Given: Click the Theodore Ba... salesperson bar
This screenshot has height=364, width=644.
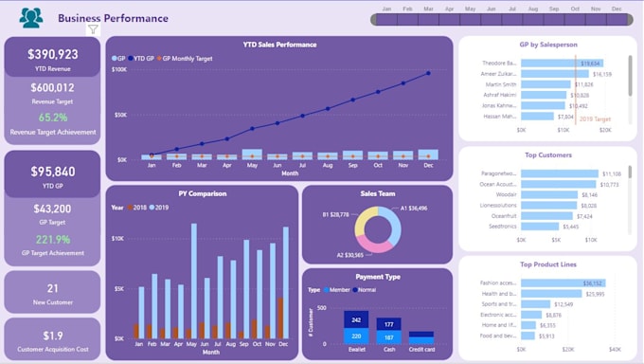Looking at the screenshot, I should [x=562, y=63].
